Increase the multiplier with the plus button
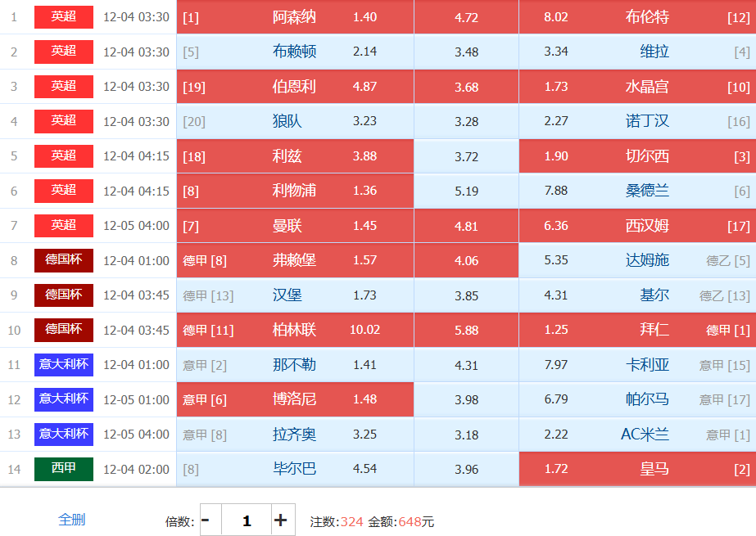This screenshot has height=536, width=756. [x=280, y=520]
